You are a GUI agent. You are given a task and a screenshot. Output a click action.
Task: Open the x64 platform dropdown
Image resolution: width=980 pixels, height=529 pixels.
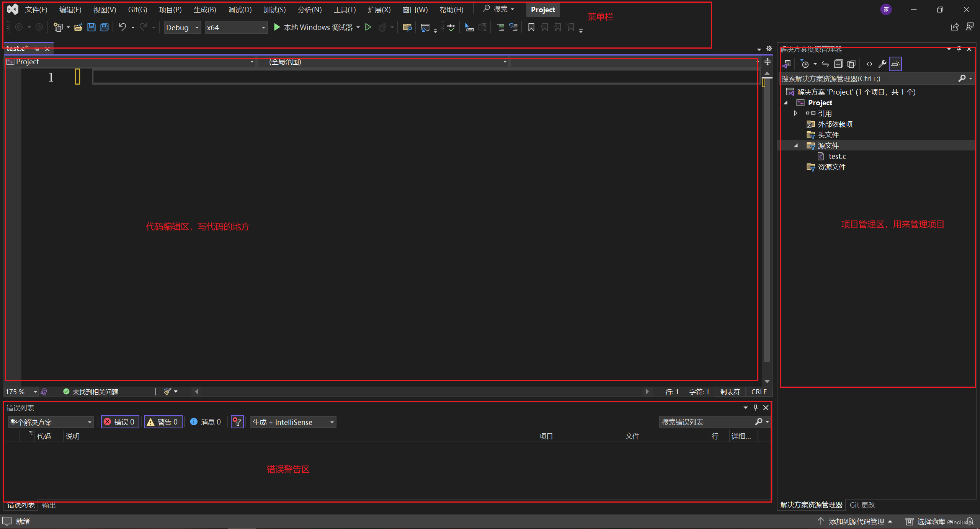236,28
